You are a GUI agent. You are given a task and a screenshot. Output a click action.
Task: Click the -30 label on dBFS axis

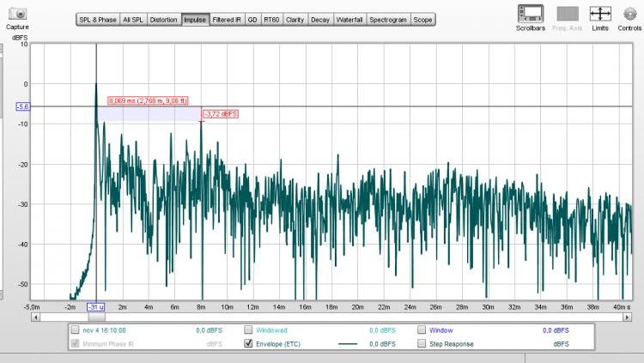(x=24, y=204)
